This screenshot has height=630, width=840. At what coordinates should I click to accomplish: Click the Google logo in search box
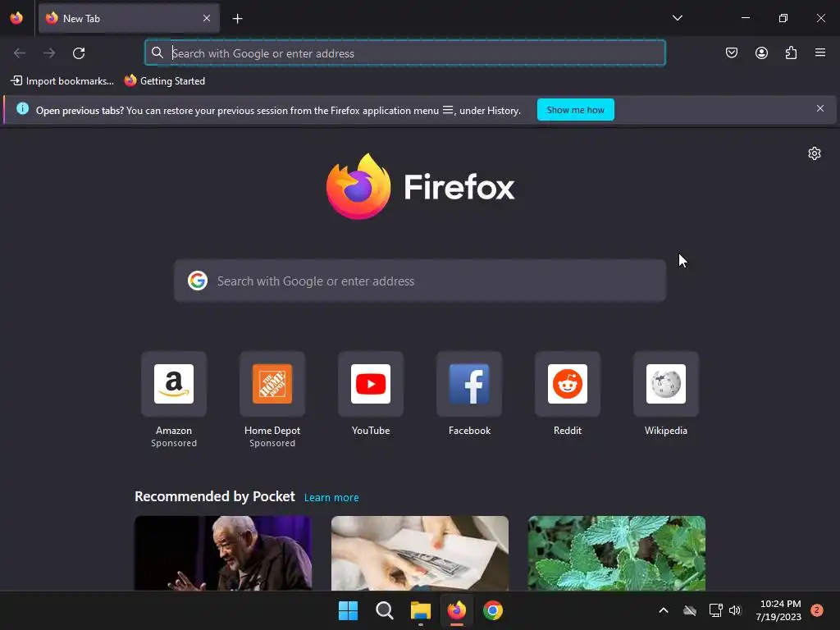point(198,281)
